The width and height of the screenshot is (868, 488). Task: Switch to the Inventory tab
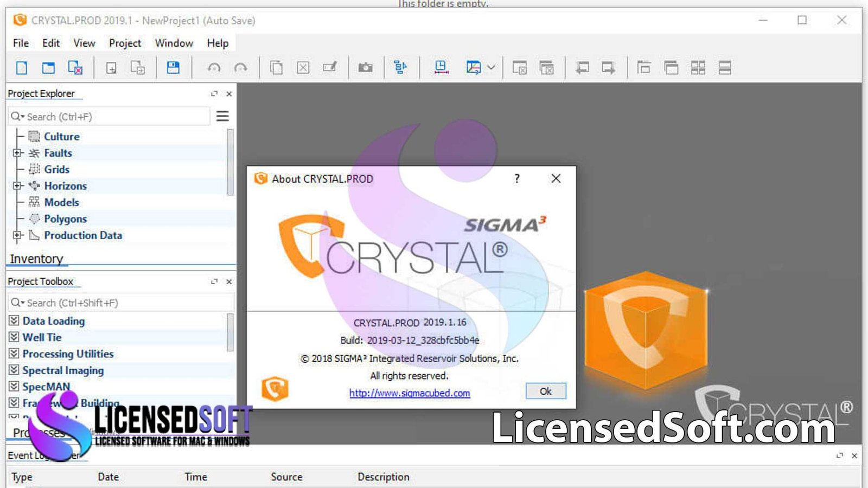point(36,259)
